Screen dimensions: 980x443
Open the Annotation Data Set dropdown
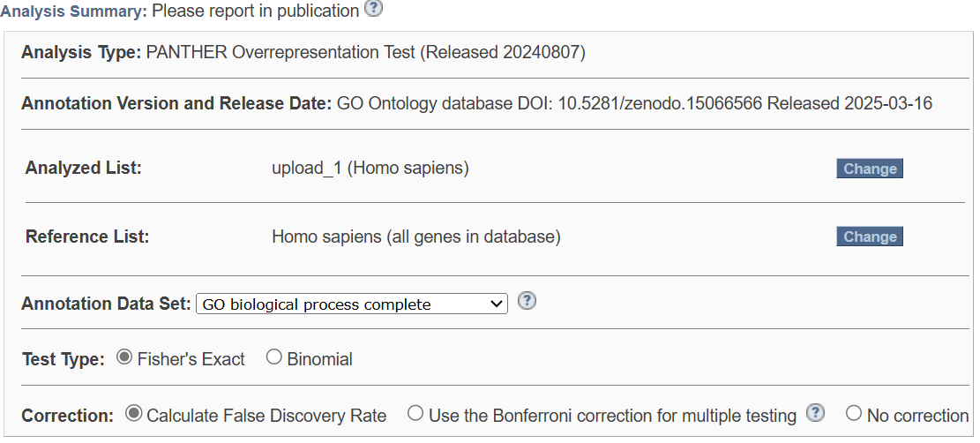point(352,304)
